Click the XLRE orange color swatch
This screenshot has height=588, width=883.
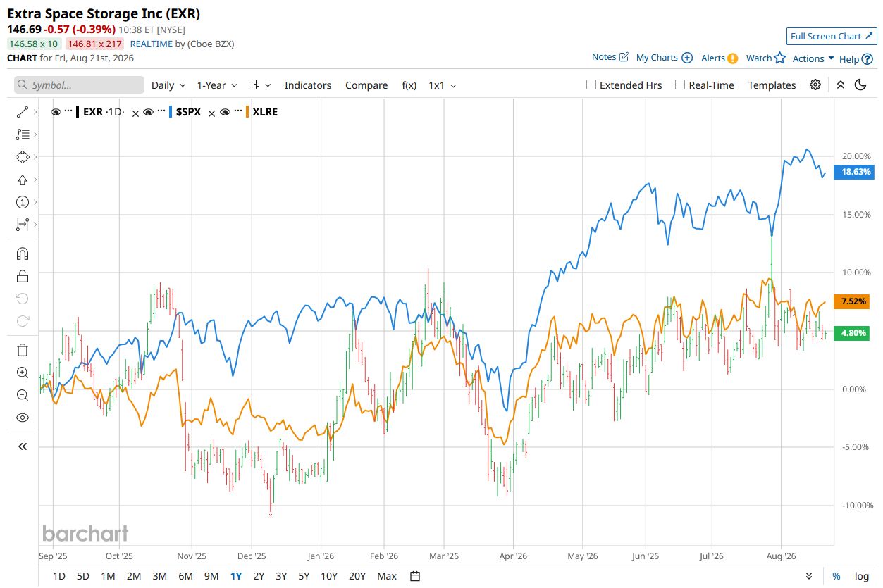247,111
